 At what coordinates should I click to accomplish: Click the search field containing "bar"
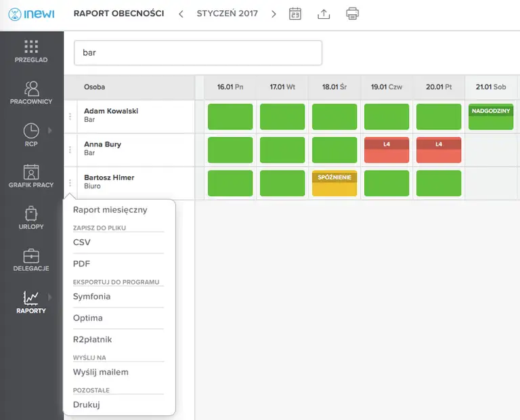[198, 53]
